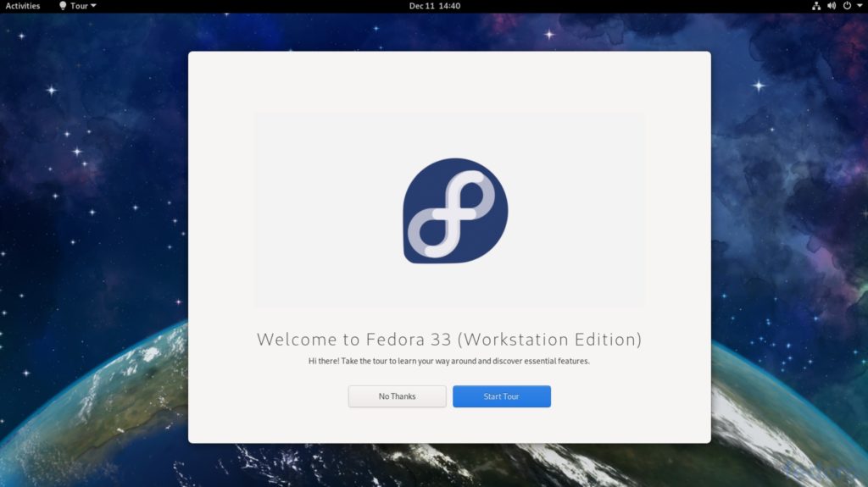Click the Tour lightbulb icon
The image size is (868, 487).
[63, 6]
